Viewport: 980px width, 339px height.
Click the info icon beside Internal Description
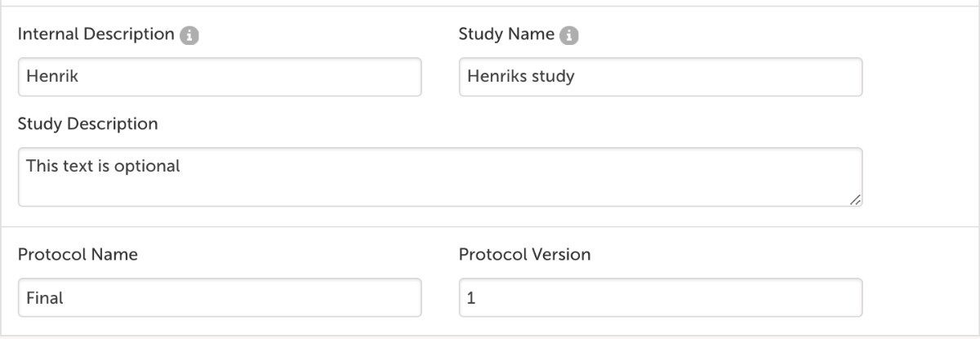(191, 36)
